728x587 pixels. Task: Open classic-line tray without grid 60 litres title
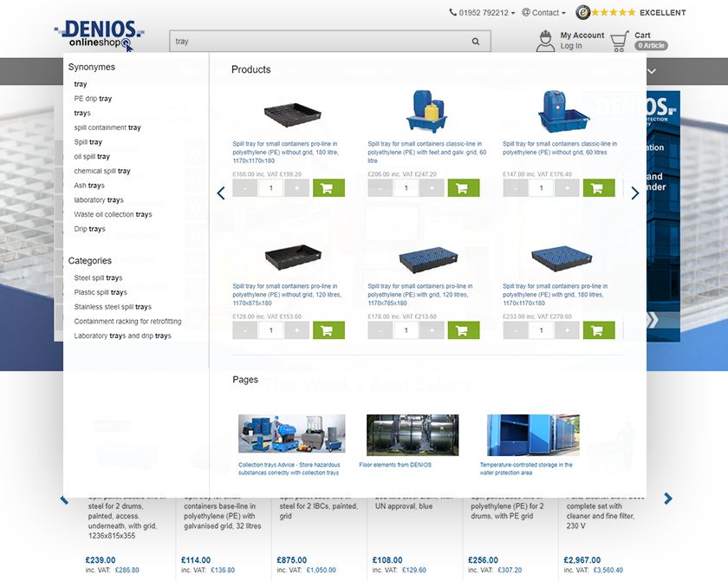[560, 147]
